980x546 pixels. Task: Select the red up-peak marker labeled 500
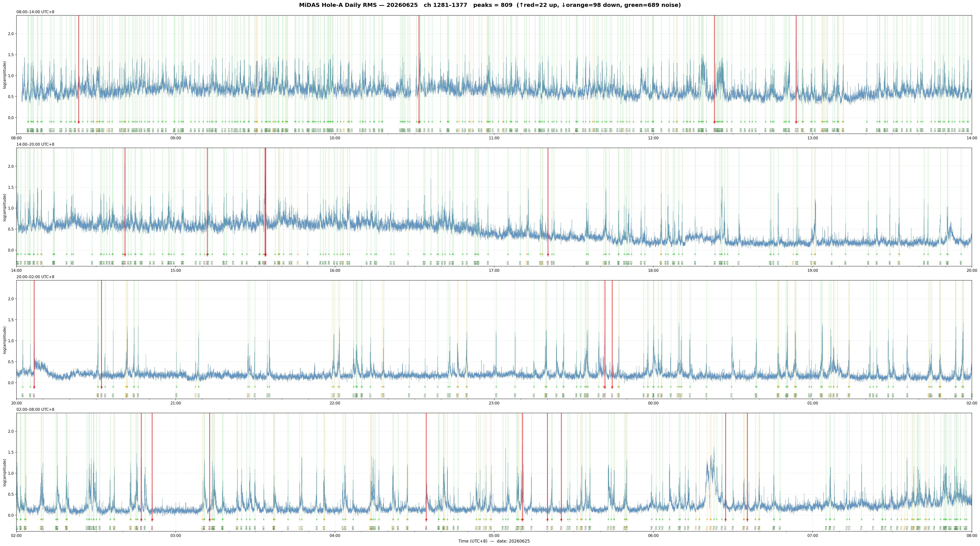coord(101,387)
